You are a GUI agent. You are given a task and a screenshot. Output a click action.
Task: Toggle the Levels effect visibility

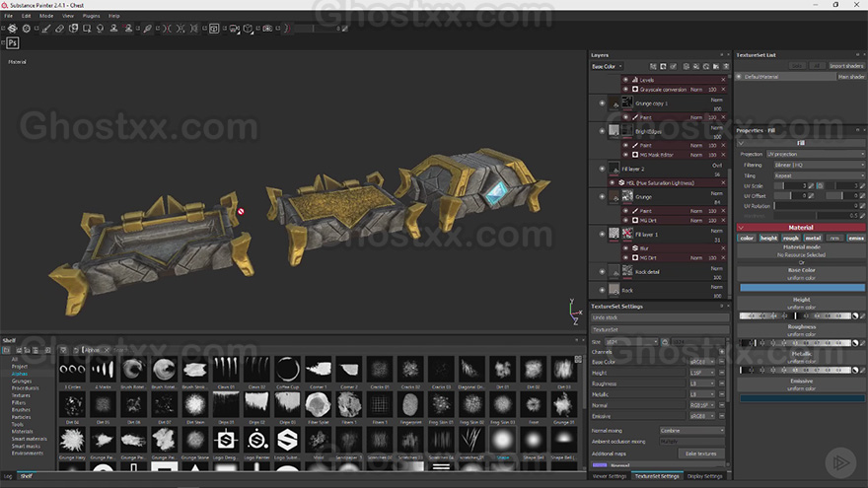point(626,80)
